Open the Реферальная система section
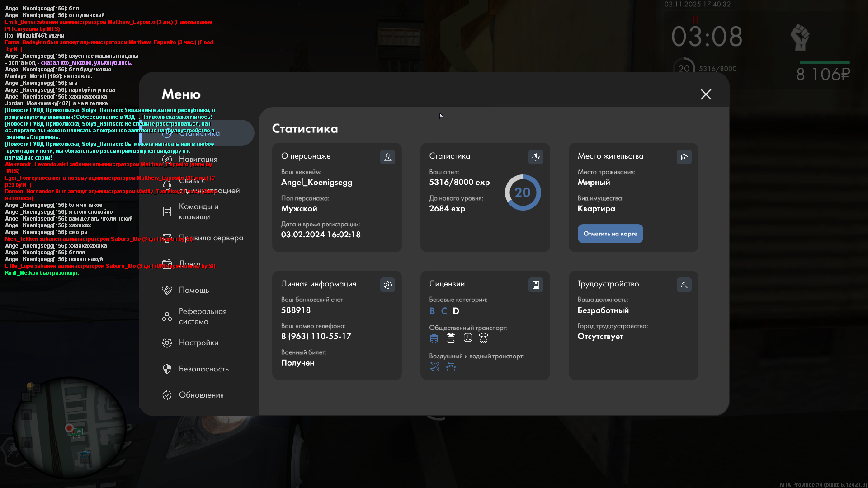Viewport: 868px width, 488px height. [202, 316]
